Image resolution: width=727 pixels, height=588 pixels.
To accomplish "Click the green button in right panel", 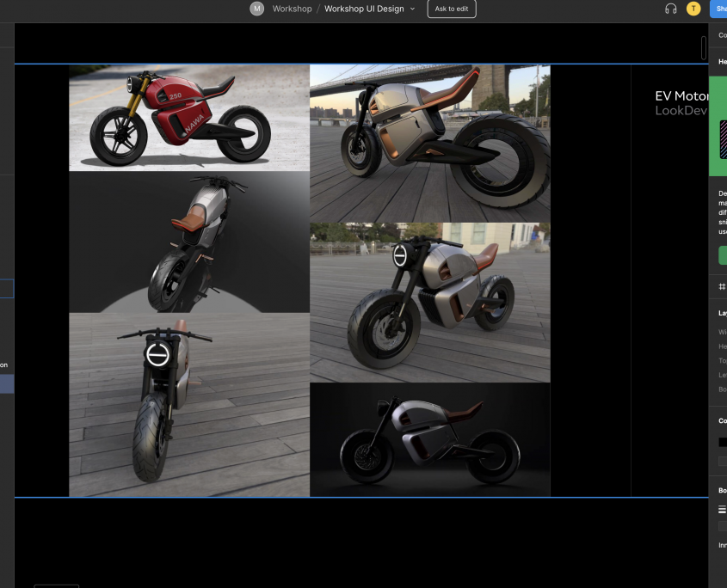I will (722, 254).
